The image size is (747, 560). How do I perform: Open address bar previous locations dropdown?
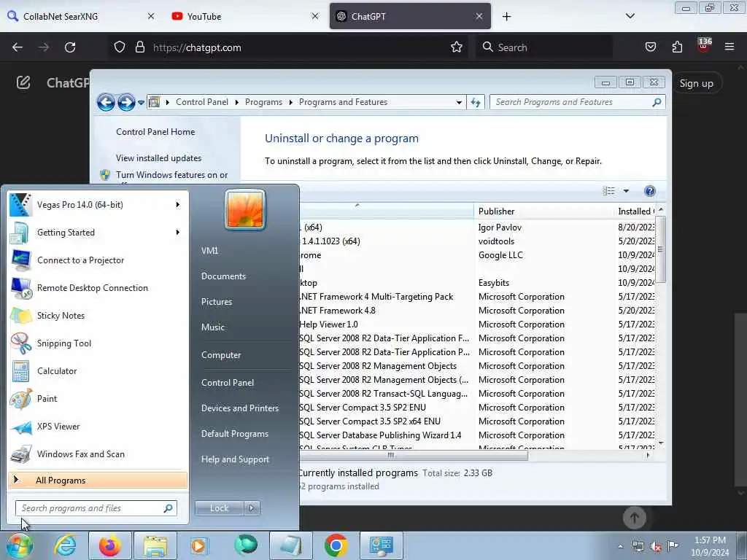coord(458,102)
